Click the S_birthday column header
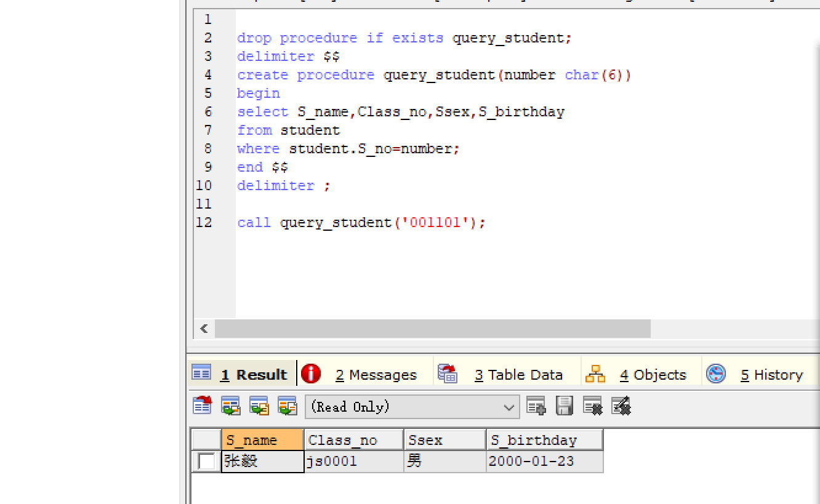 pyautogui.click(x=544, y=440)
